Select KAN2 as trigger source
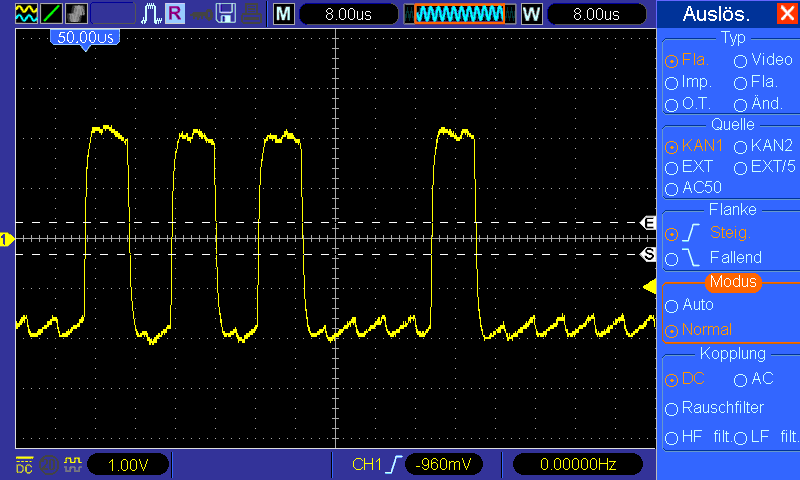Screen dimensions: 800x480 [x=763, y=146]
